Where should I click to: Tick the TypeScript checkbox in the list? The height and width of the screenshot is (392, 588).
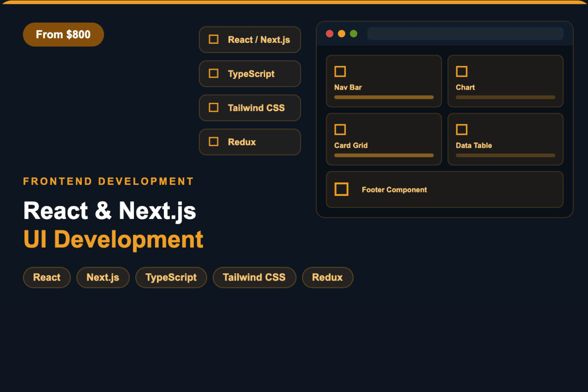[x=214, y=73]
